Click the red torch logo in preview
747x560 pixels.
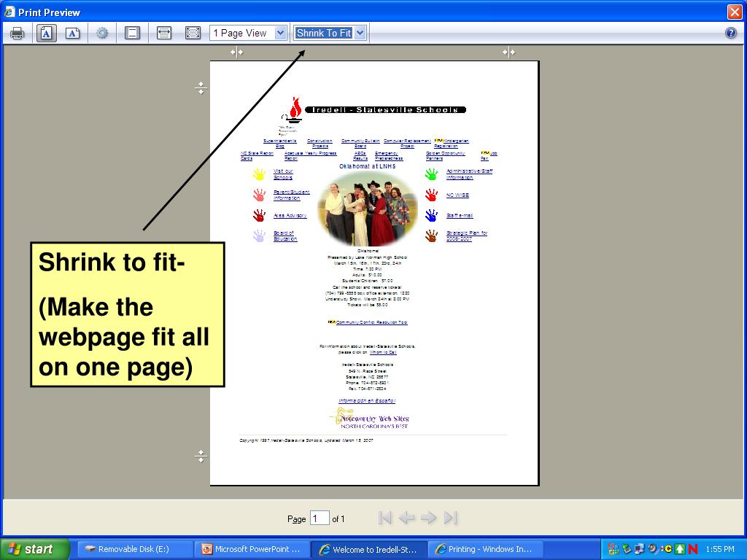[293, 110]
